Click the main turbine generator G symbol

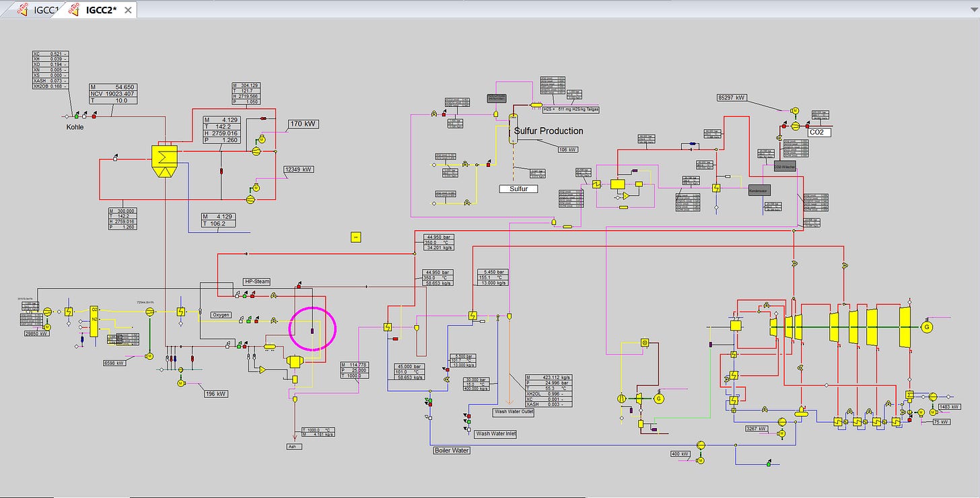[x=928, y=326]
